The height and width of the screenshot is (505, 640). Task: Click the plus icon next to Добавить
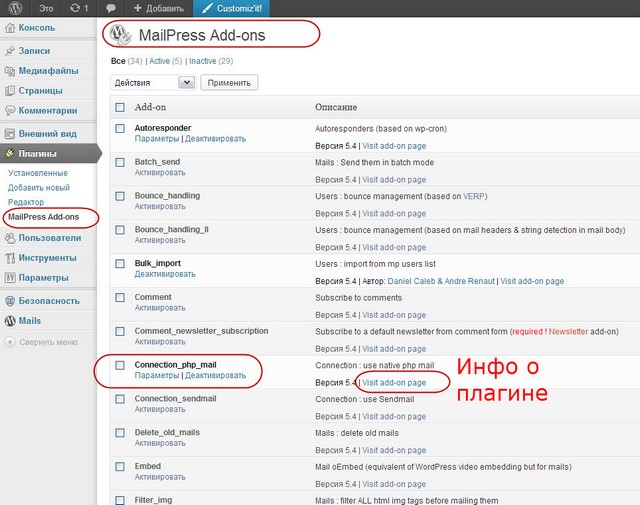pos(138,8)
